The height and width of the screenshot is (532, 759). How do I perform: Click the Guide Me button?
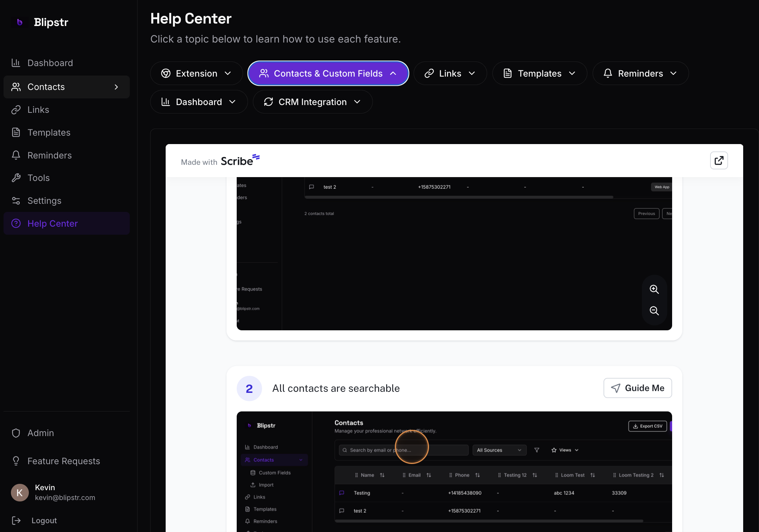[637, 388]
